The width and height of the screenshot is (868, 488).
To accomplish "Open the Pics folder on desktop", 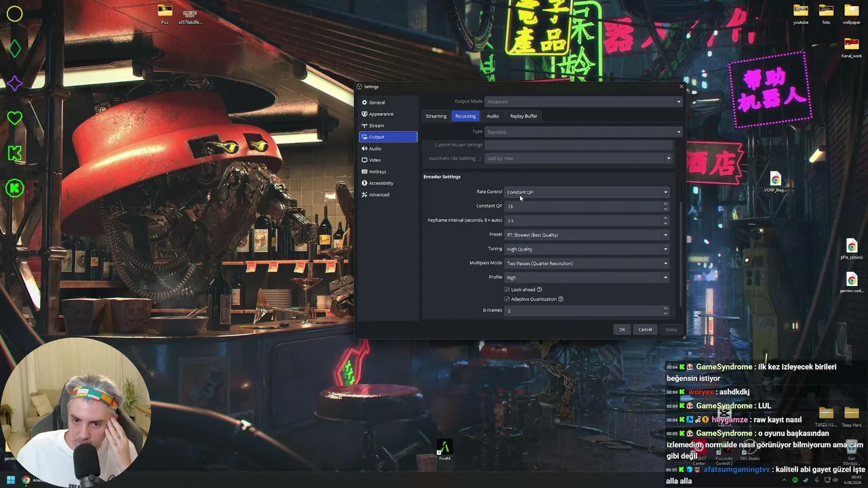I will 165,13.
